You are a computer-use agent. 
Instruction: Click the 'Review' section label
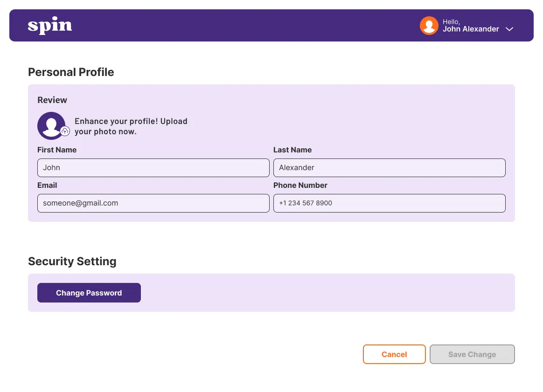pyautogui.click(x=52, y=100)
